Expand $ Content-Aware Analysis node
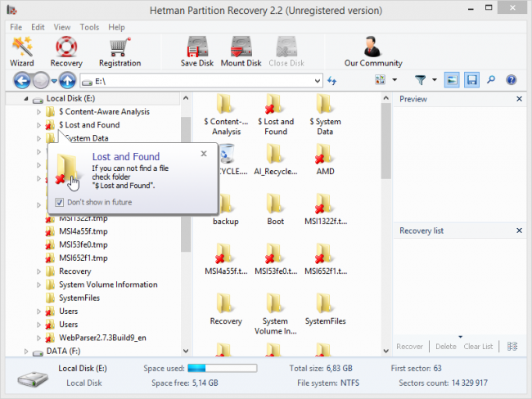 coord(38,112)
